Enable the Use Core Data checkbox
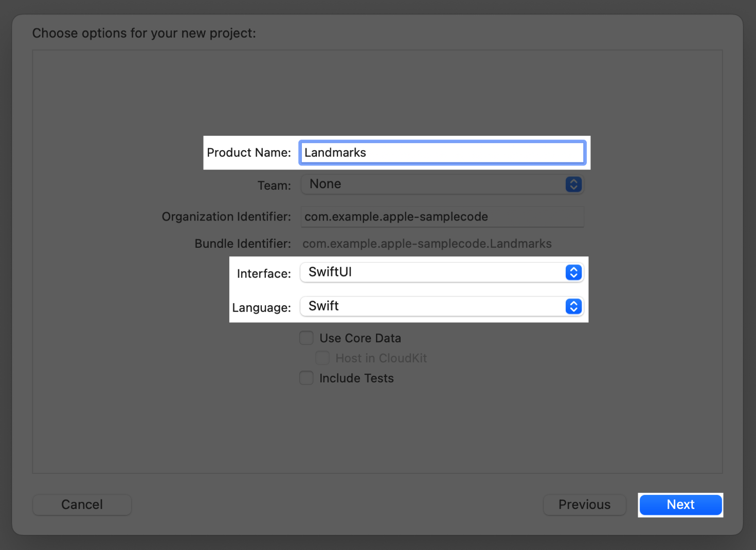 307,338
